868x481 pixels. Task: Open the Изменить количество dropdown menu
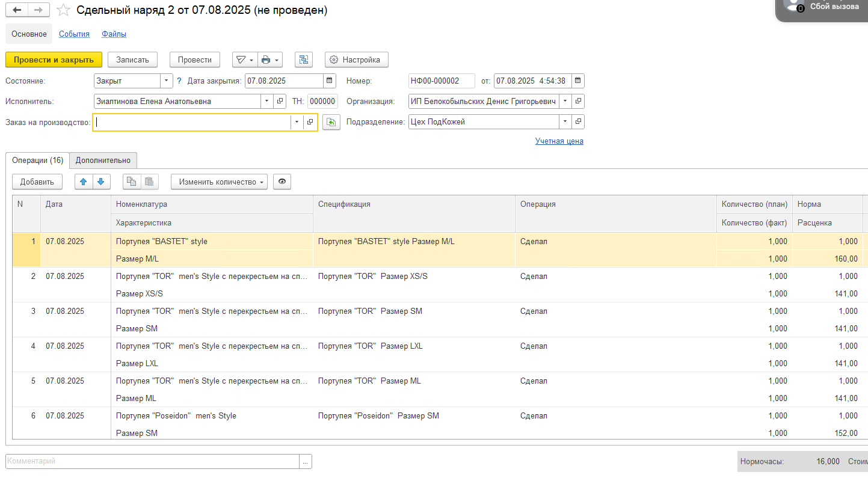[x=220, y=182]
